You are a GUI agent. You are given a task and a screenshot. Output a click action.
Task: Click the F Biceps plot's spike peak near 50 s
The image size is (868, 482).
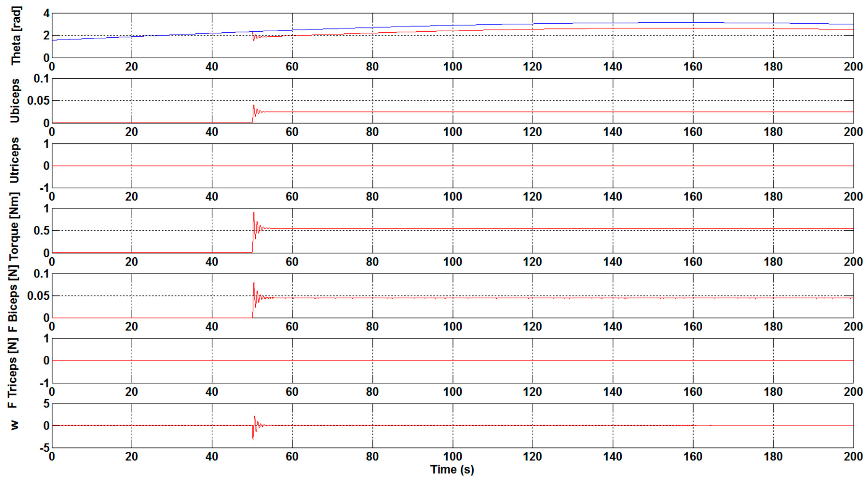tap(254, 282)
